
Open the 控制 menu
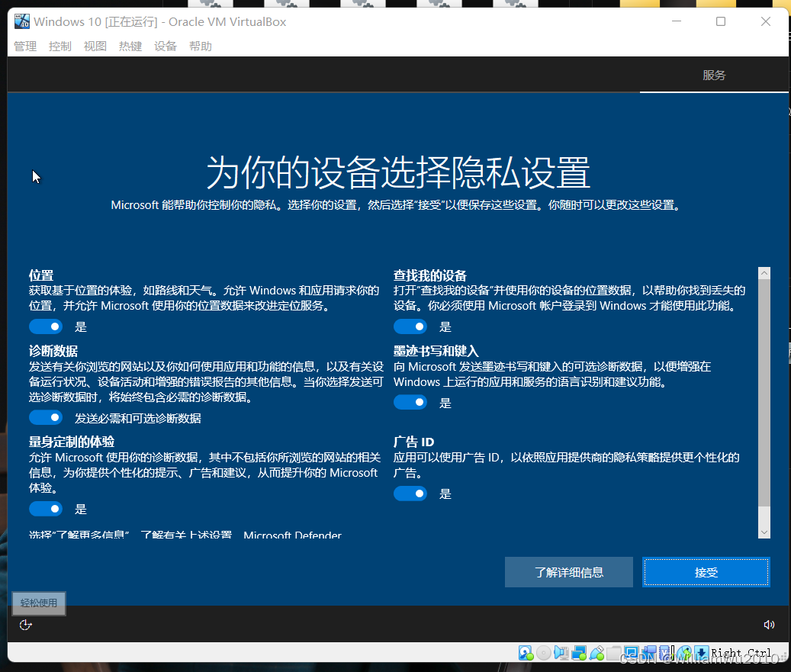(60, 47)
